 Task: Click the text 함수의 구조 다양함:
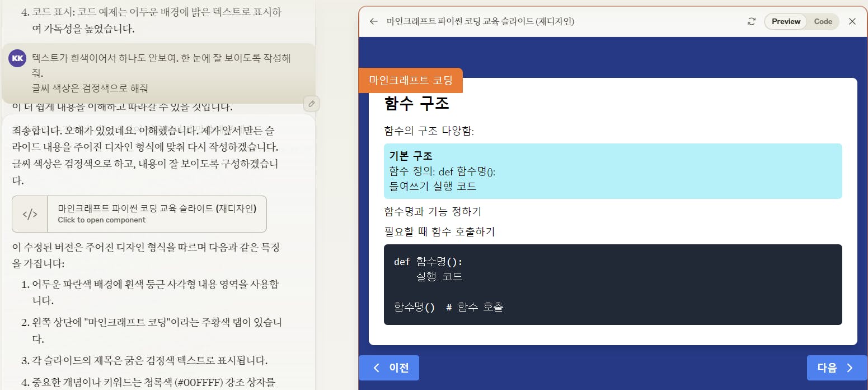click(429, 131)
